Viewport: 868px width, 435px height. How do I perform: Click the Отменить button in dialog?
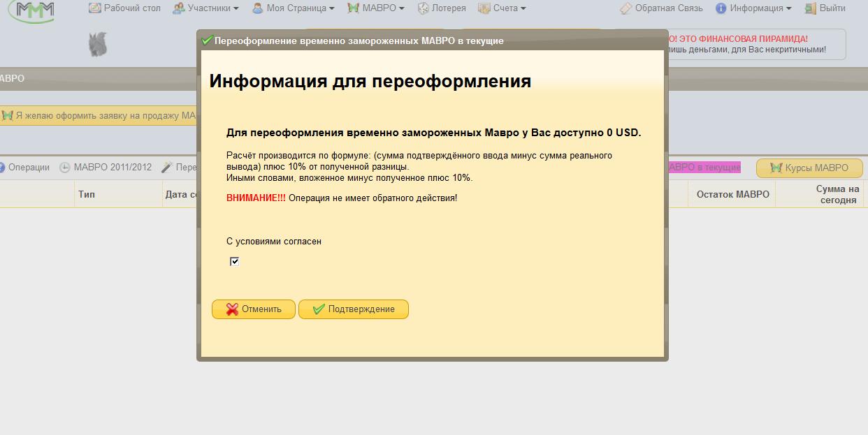[x=254, y=309]
